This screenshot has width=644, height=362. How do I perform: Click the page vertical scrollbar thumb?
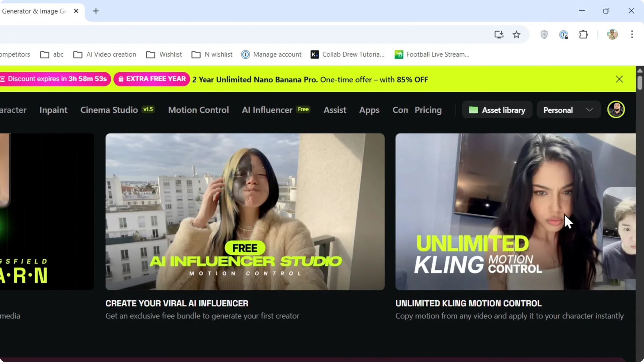click(640, 83)
